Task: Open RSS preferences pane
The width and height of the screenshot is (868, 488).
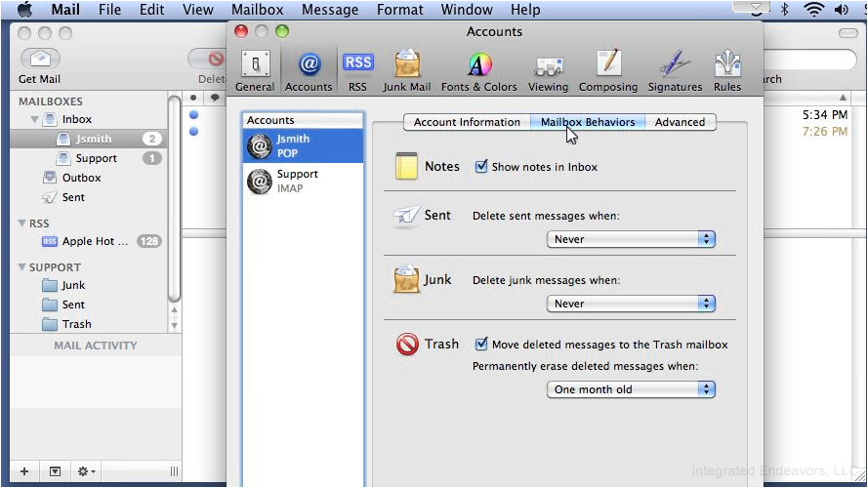Action: pos(357,71)
